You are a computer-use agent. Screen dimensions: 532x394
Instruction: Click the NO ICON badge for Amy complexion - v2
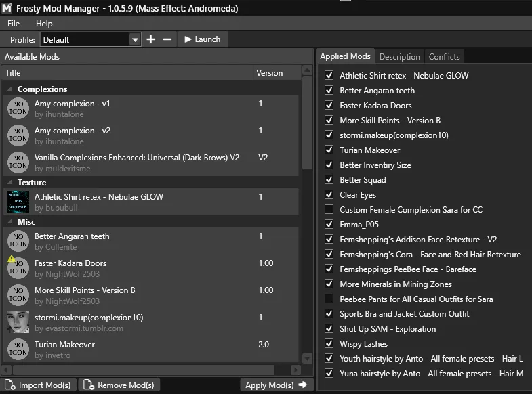click(x=18, y=135)
